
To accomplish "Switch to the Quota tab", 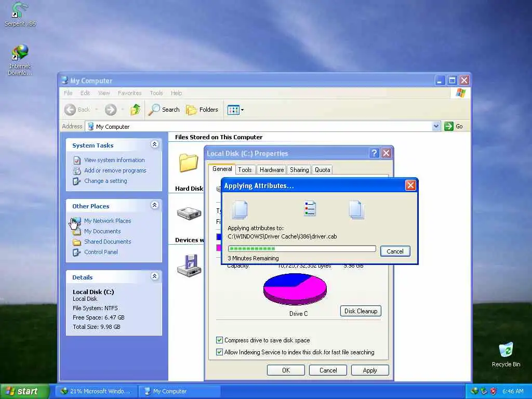I will 322,170.
